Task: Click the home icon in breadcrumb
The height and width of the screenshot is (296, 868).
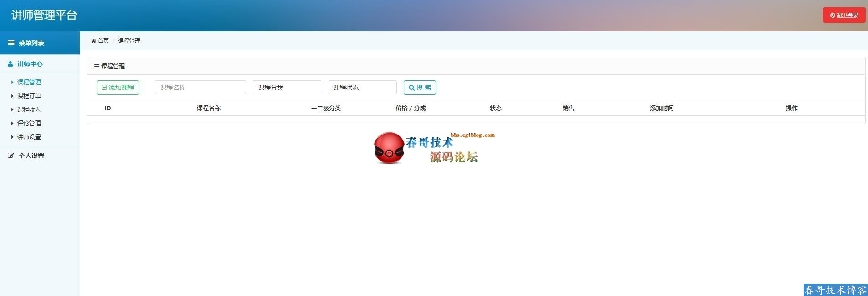Action: click(93, 41)
